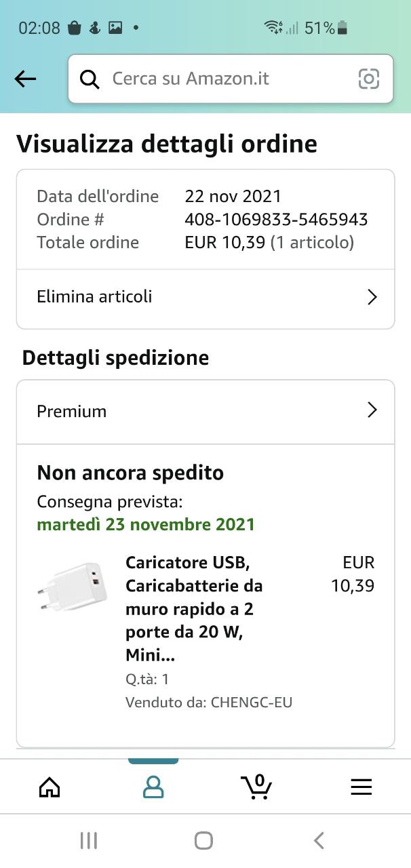Expand the Elimina articoli chevron
Image resolution: width=411 pixels, height=868 pixels.
click(x=372, y=297)
